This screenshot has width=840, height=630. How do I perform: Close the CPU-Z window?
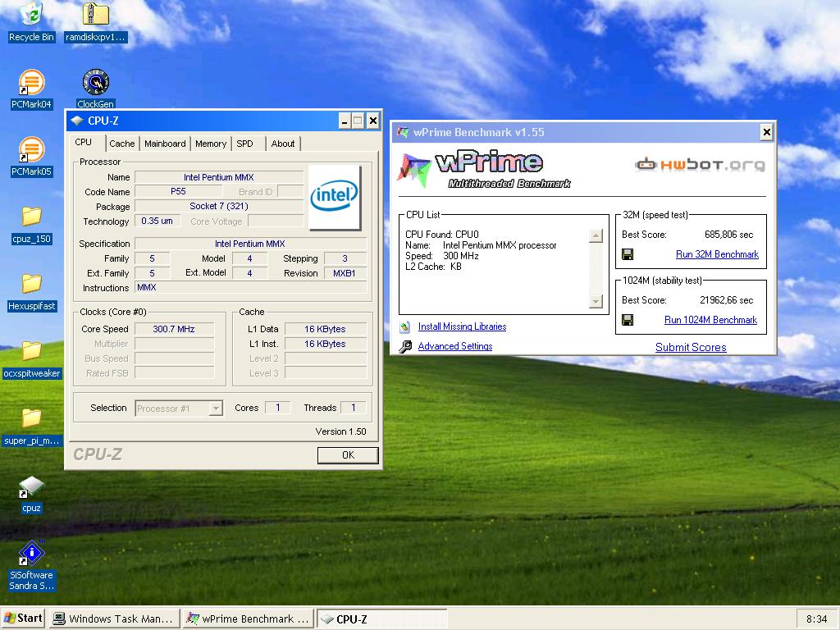pos(373,121)
